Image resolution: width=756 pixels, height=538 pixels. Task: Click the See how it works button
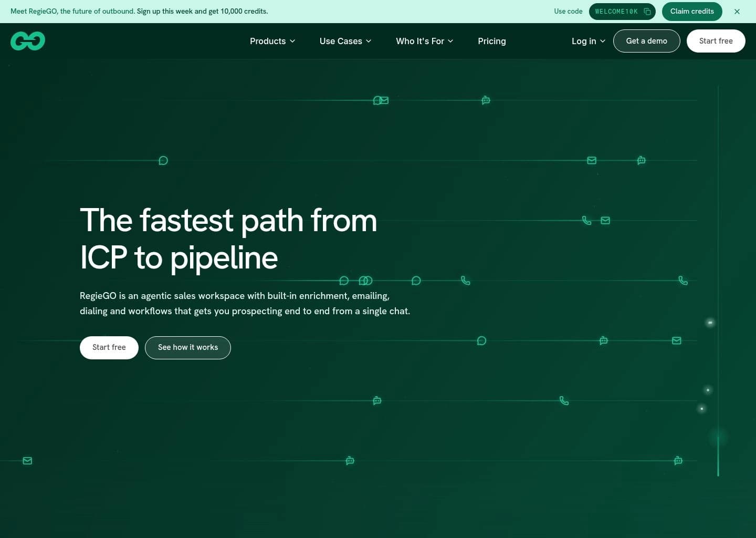tap(188, 348)
